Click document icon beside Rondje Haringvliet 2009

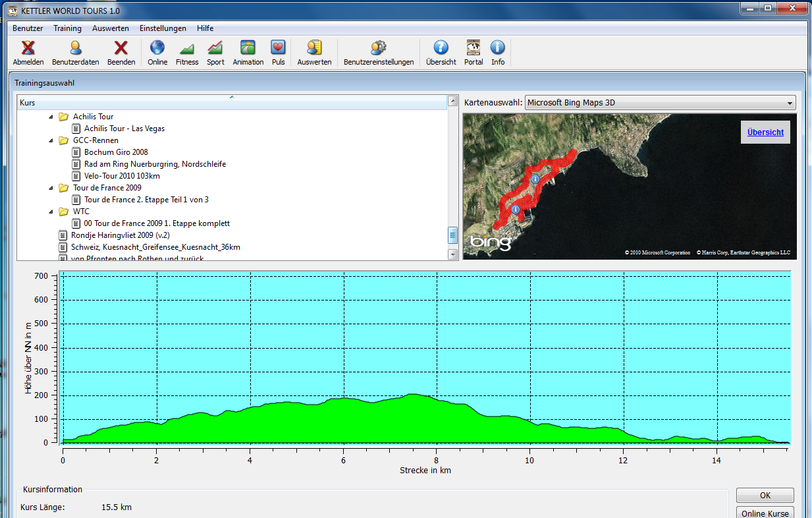tap(63, 235)
